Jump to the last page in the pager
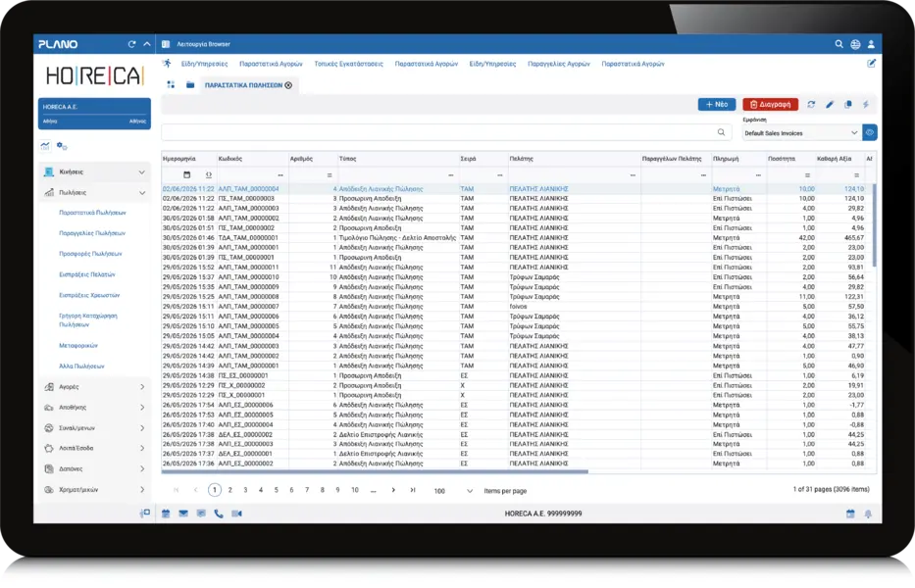The image size is (915, 588). pos(413,490)
